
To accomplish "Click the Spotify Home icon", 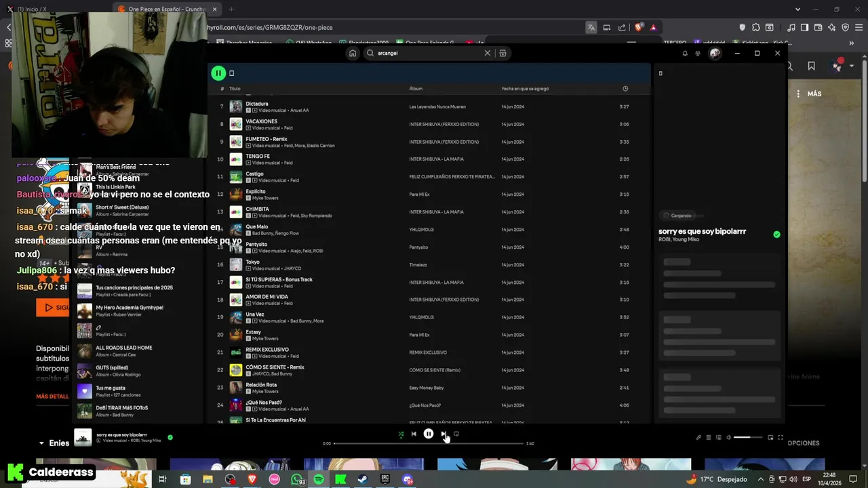I will pyautogui.click(x=352, y=53).
